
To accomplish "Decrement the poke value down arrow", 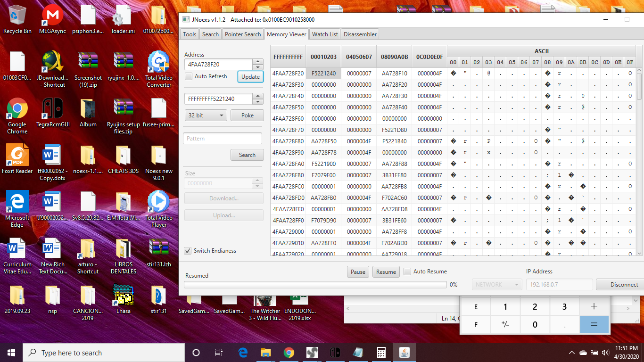I will coord(258,102).
